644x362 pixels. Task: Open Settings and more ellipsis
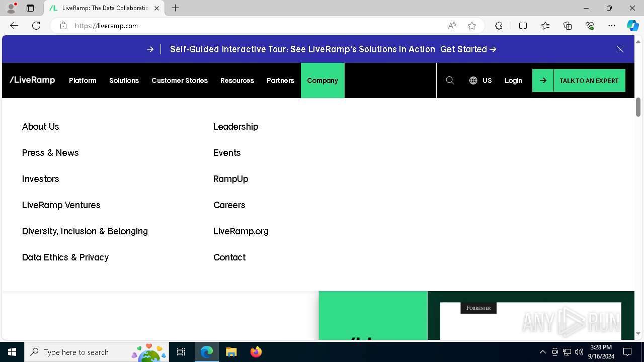[612, 26]
